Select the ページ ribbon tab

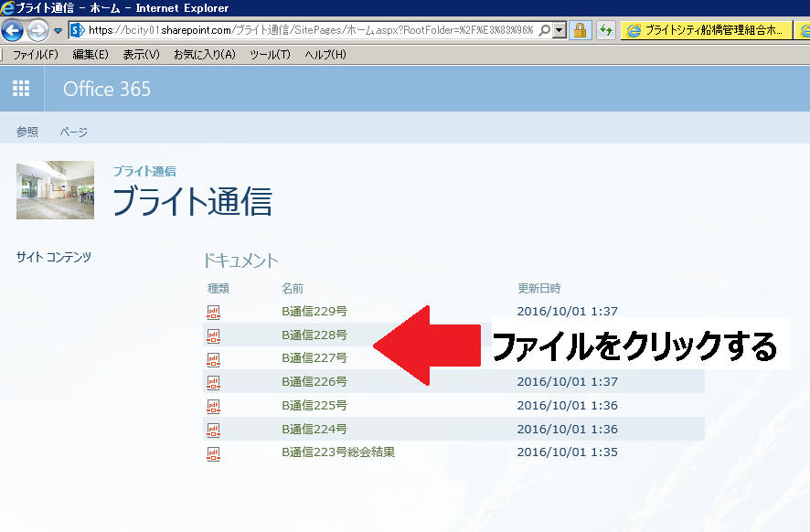coord(73,132)
